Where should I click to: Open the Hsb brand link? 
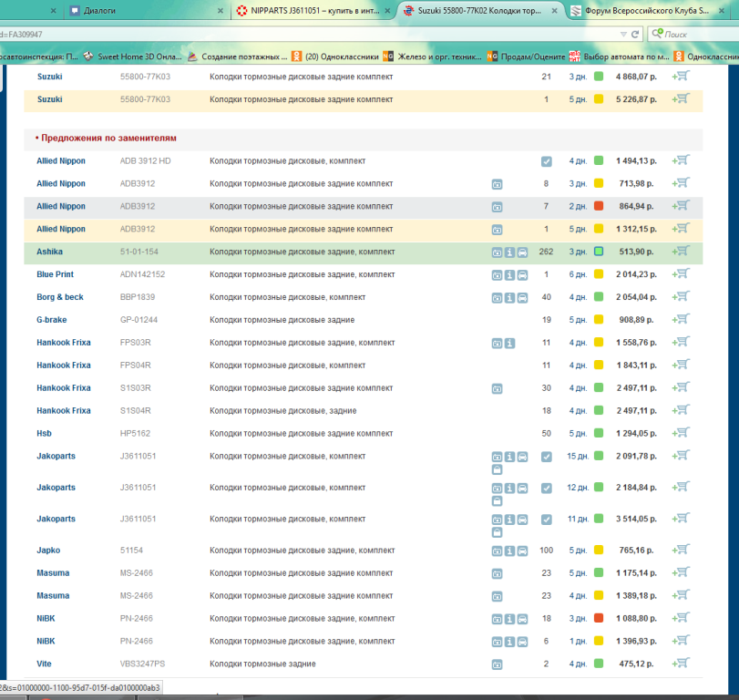pyautogui.click(x=44, y=433)
